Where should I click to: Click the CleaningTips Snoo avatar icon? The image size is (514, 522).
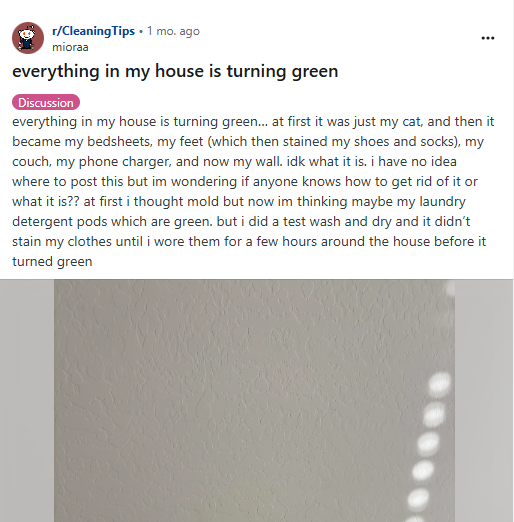pos(28,38)
